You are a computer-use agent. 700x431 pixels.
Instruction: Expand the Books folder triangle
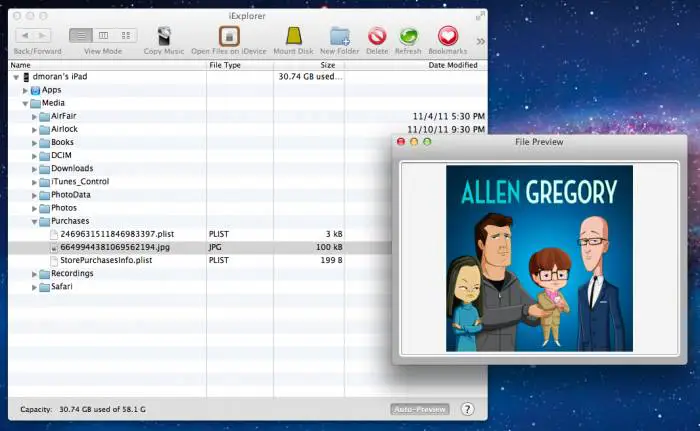(x=34, y=143)
